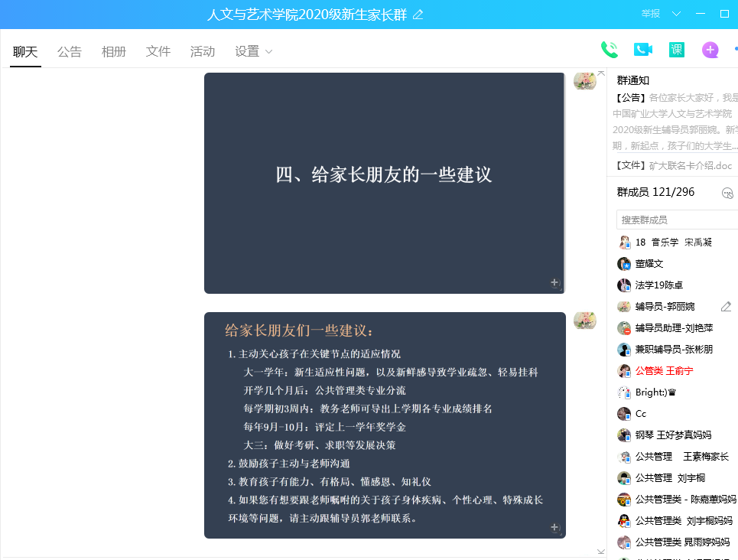Expand dropdown arrow next to 举报

(676, 14)
